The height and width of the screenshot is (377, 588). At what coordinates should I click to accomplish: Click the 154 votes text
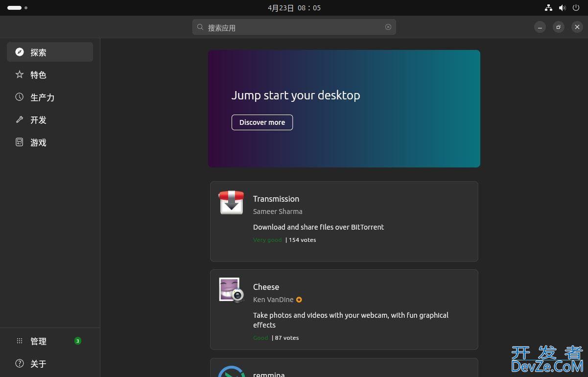pos(303,240)
